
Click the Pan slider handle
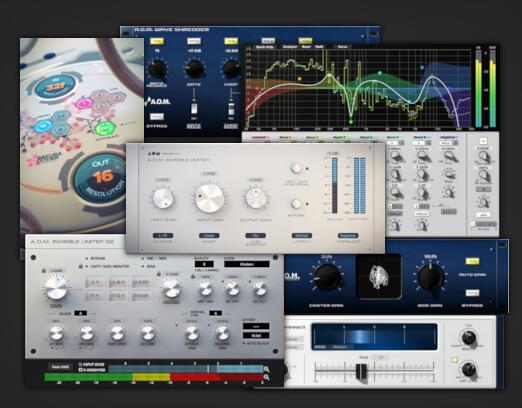[x=361, y=371]
